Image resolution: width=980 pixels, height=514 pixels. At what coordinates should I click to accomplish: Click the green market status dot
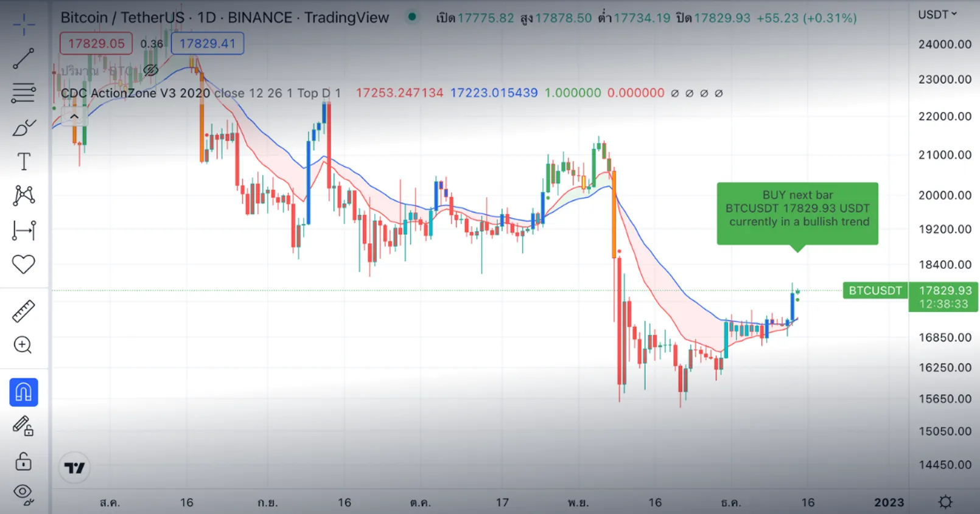point(412,17)
